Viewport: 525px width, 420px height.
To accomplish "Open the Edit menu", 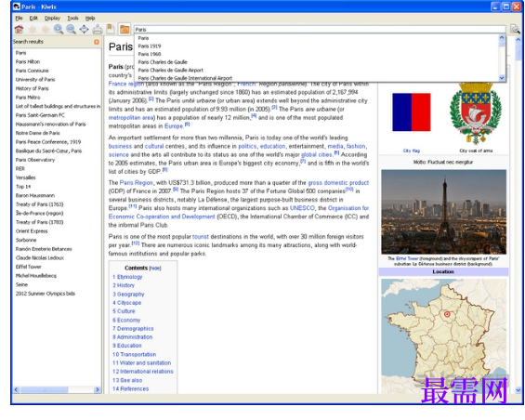I will (x=33, y=18).
